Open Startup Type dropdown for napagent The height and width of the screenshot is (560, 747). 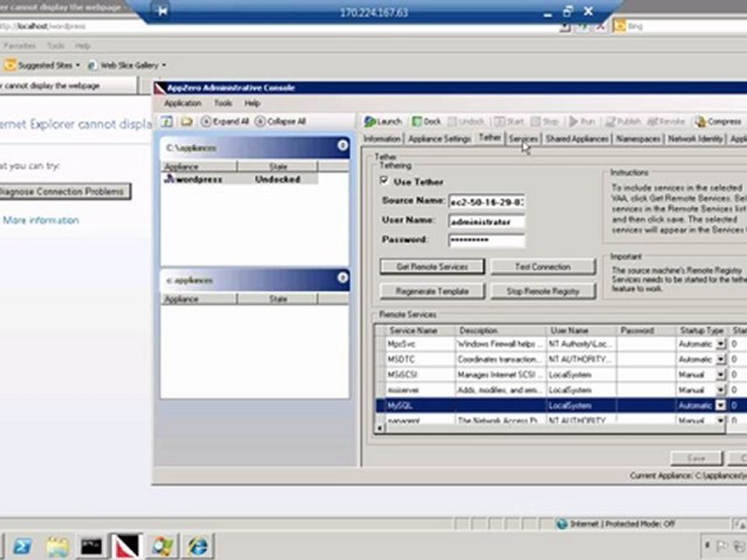[721, 420]
